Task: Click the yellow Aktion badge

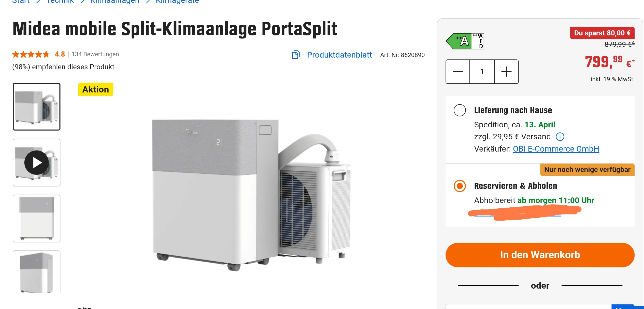Action: pos(95,89)
